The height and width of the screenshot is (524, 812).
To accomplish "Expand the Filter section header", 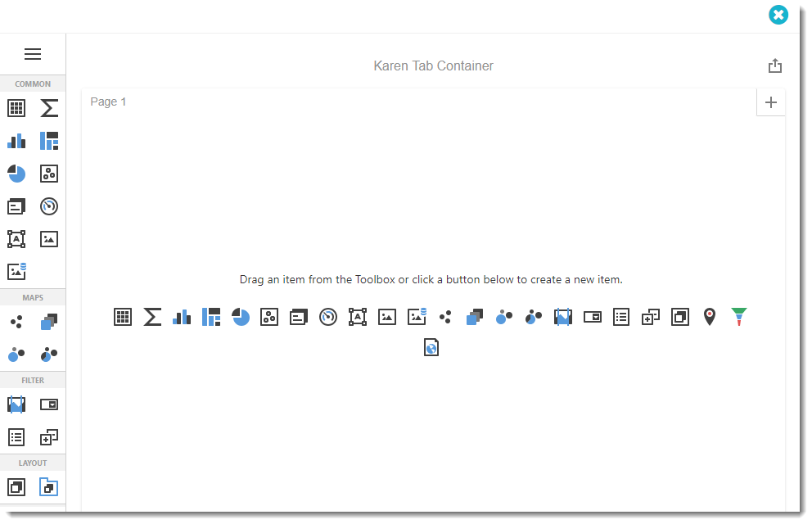I will pyautogui.click(x=33, y=380).
